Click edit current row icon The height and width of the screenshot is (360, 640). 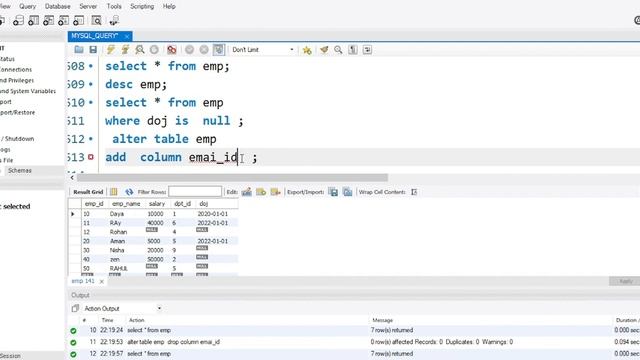pyautogui.click(x=247, y=192)
